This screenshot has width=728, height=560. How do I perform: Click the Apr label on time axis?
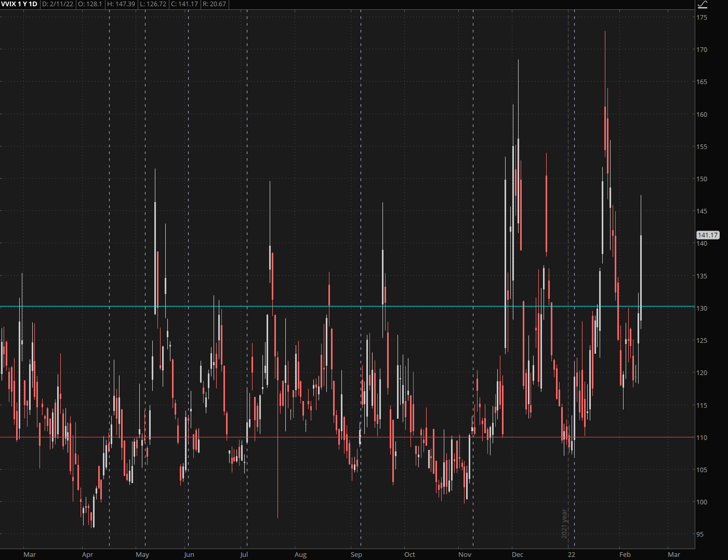pyautogui.click(x=87, y=555)
